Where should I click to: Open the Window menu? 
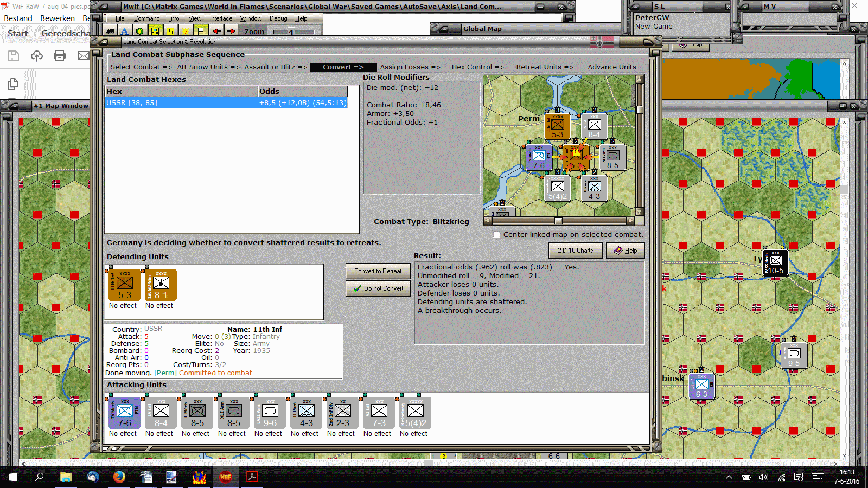(251, 18)
